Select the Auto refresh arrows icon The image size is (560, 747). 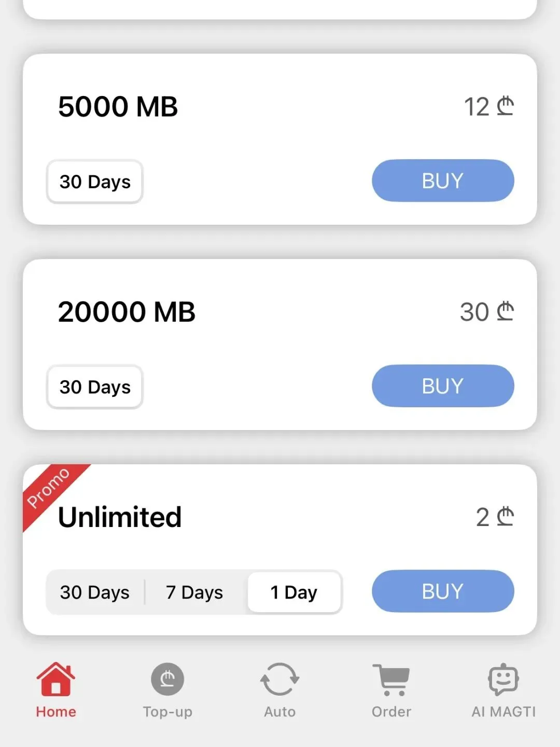279,679
